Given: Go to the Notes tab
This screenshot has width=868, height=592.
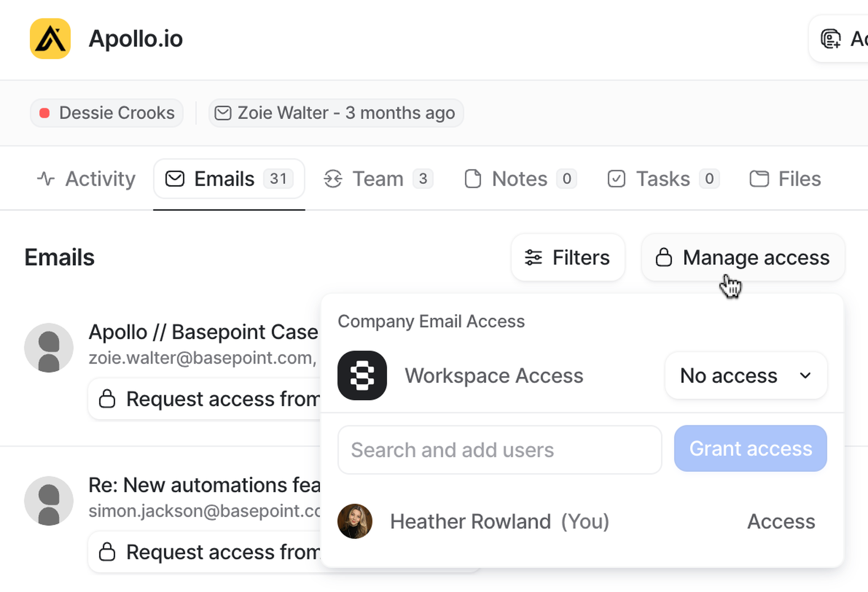Looking at the screenshot, I should click(x=519, y=179).
